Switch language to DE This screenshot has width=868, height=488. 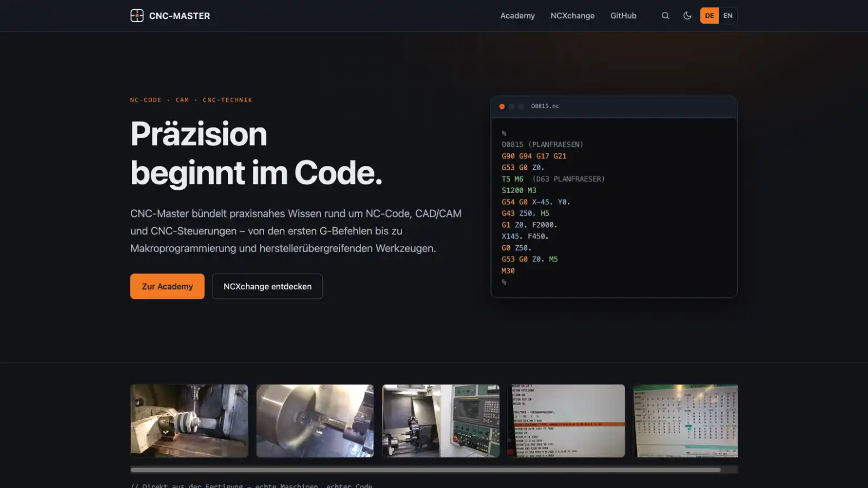[x=709, y=16]
